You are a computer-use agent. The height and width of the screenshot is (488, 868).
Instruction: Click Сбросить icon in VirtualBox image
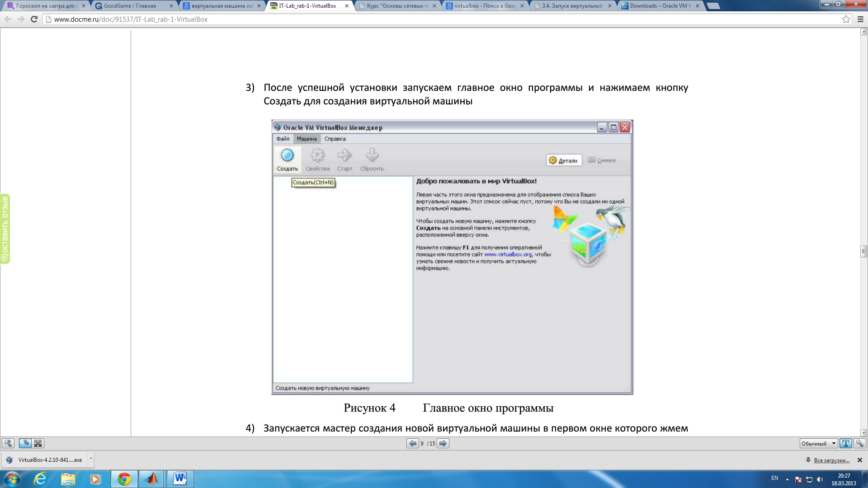click(372, 160)
